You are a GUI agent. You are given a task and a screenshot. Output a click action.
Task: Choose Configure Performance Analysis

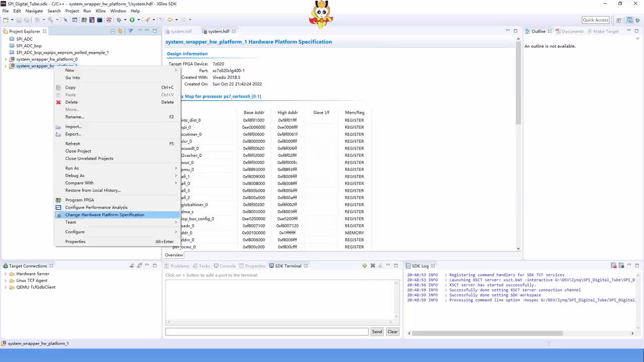(96, 207)
